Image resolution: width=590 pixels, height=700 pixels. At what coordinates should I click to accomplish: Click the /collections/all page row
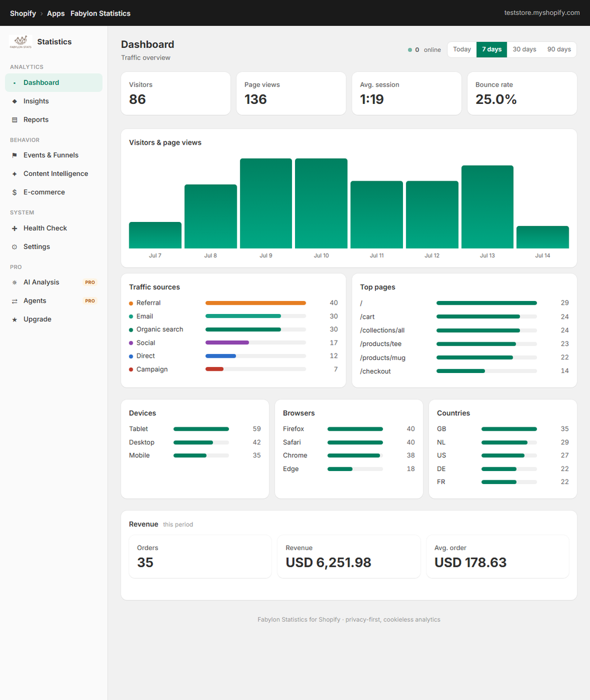pyautogui.click(x=464, y=331)
